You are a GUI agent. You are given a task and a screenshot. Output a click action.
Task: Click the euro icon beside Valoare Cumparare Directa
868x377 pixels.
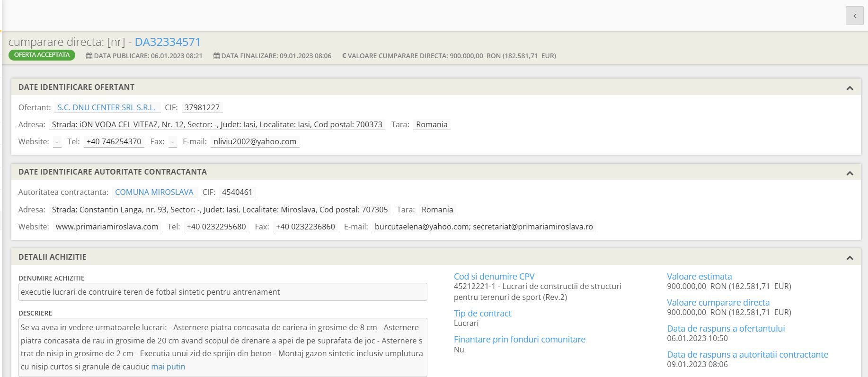(344, 56)
